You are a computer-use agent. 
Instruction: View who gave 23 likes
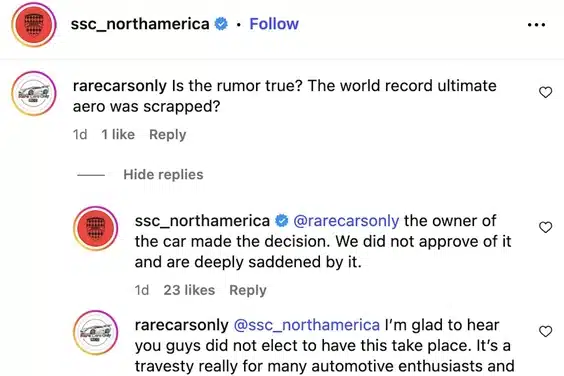point(189,290)
